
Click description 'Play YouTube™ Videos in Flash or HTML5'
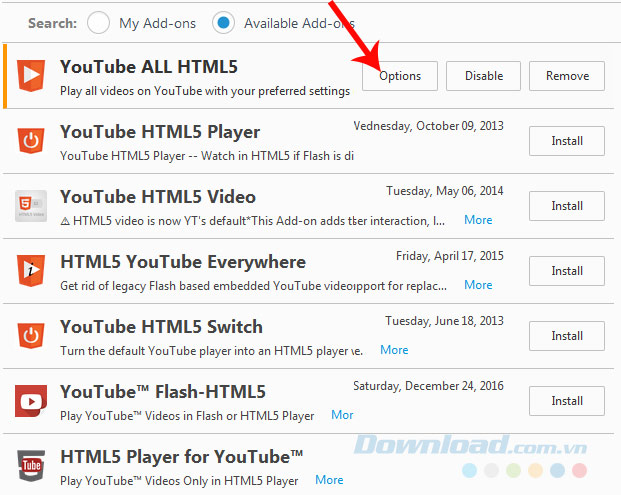[x=187, y=416]
